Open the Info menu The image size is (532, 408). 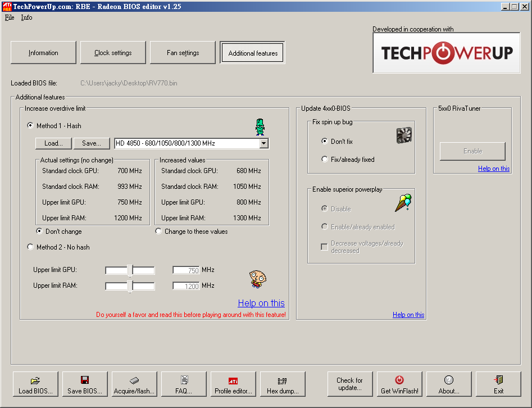click(x=26, y=17)
